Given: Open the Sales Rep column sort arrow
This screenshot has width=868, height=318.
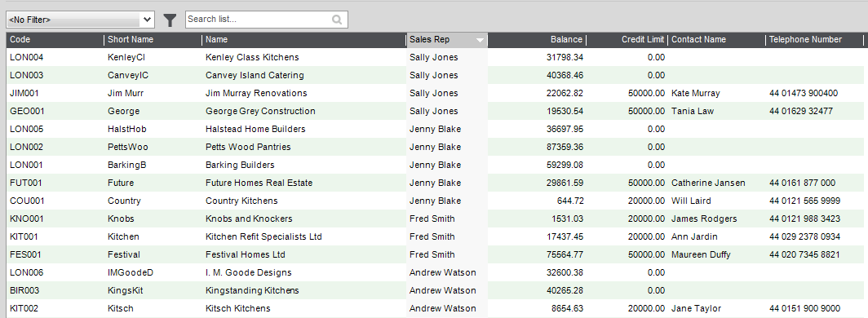Looking at the screenshot, I should tap(480, 40).
